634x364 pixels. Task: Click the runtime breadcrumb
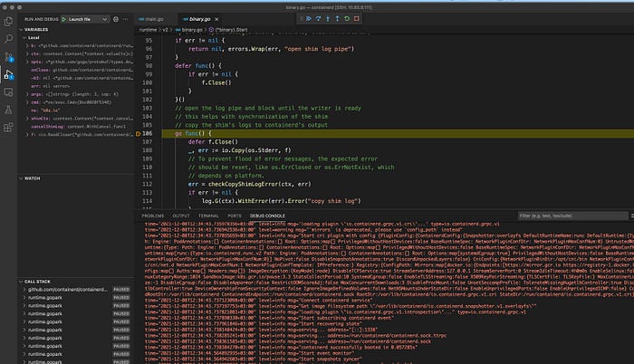[148, 30]
